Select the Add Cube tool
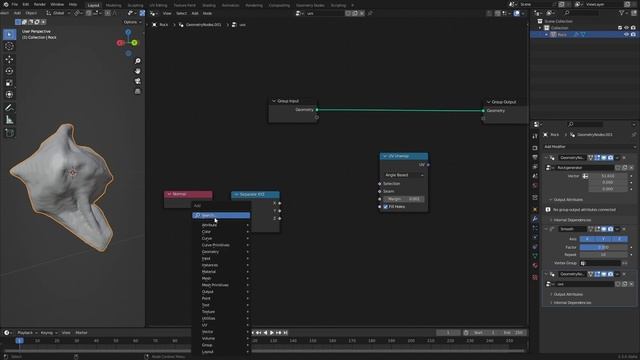This screenshot has height=360, width=640. tap(9, 133)
